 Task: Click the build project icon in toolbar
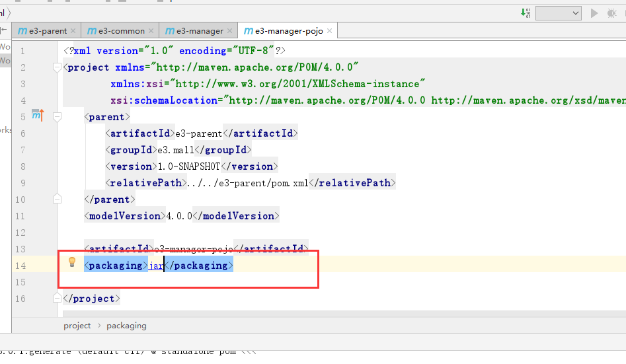point(526,13)
